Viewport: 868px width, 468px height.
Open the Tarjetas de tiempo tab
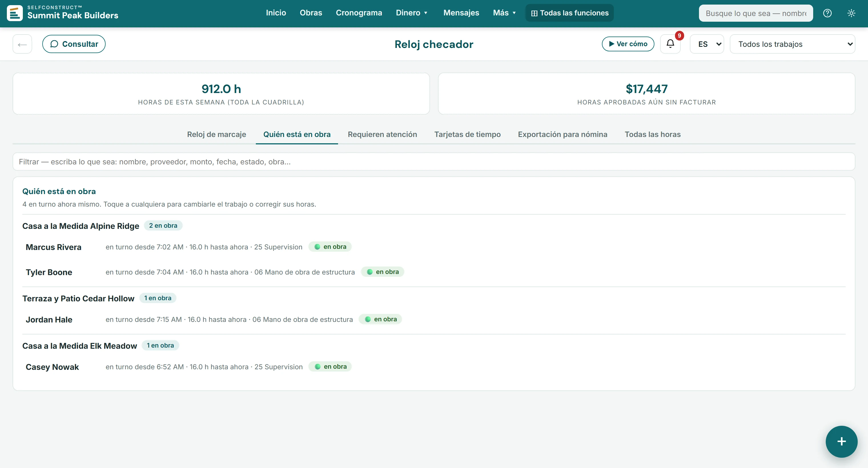tap(467, 134)
